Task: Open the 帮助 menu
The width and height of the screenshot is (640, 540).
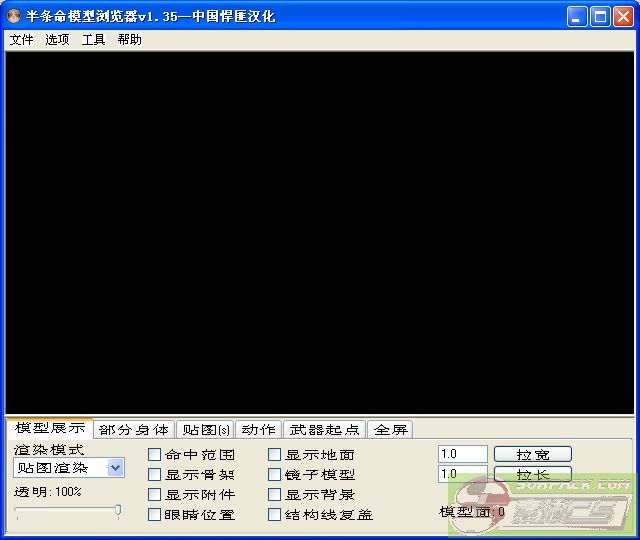Action: click(129, 40)
